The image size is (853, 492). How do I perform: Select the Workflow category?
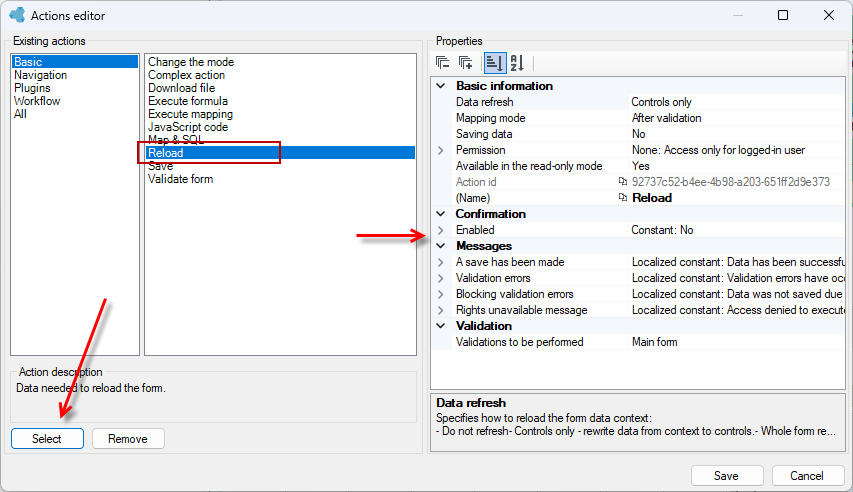pos(37,101)
